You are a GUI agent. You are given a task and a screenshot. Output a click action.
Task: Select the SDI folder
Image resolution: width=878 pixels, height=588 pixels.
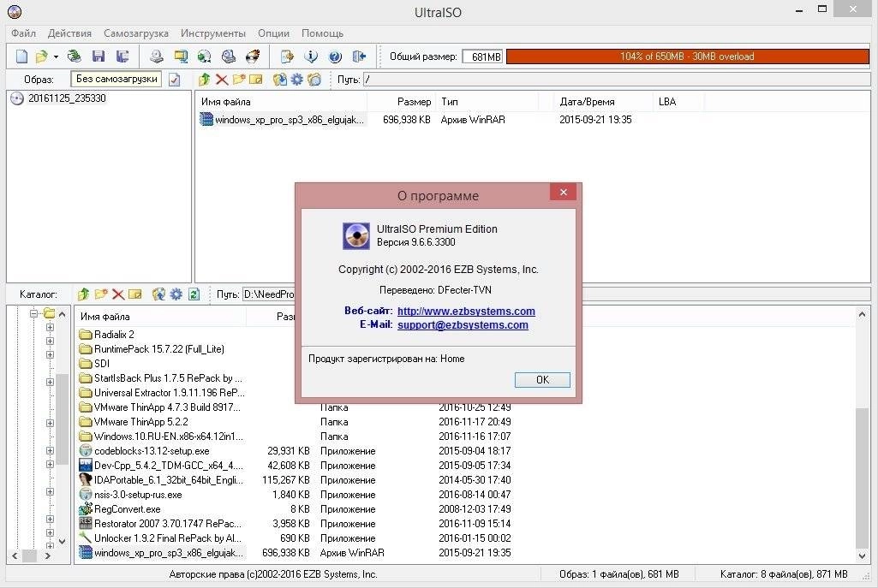tap(94, 364)
